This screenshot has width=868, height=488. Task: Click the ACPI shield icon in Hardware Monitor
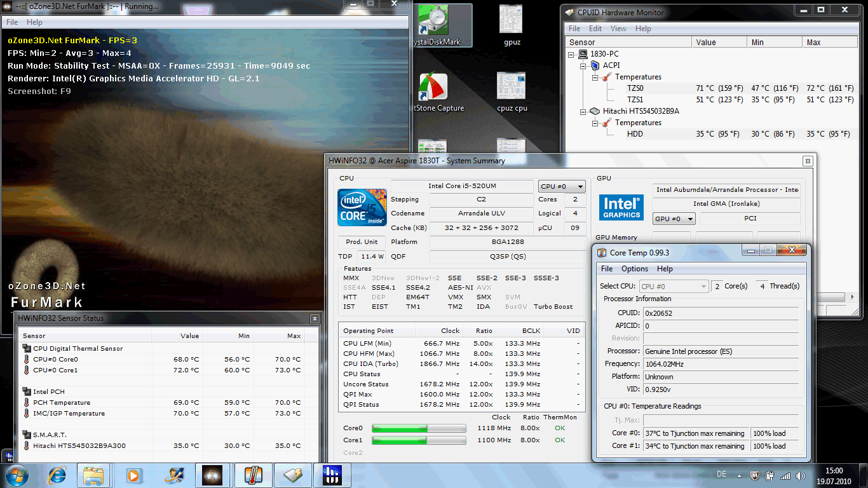[595, 65]
